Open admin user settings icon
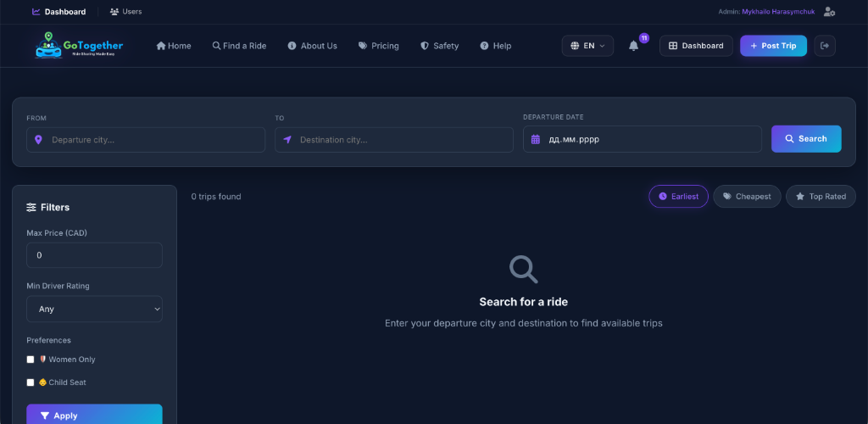 [829, 12]
